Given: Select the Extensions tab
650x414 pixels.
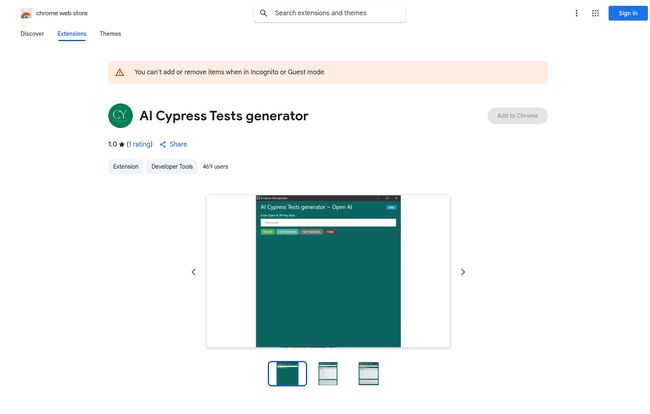Looking at the screenshot, I should (x=72, y=34).
